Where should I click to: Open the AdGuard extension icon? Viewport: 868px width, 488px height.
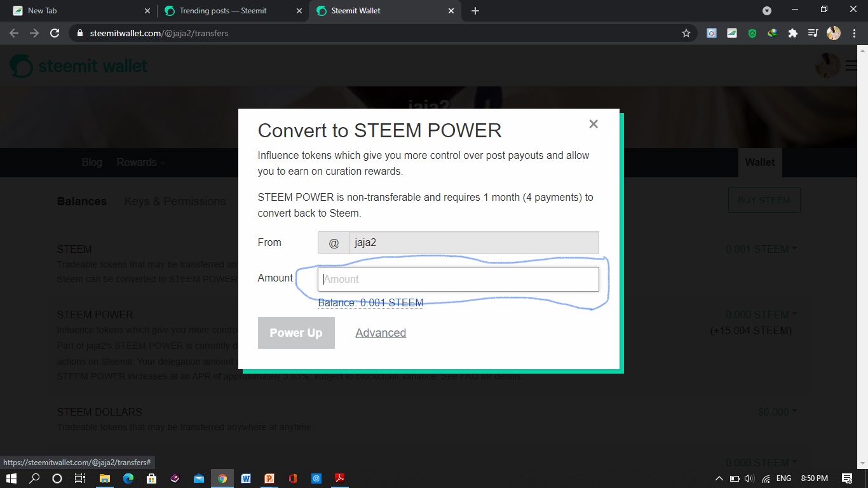(x=752, y=32)
